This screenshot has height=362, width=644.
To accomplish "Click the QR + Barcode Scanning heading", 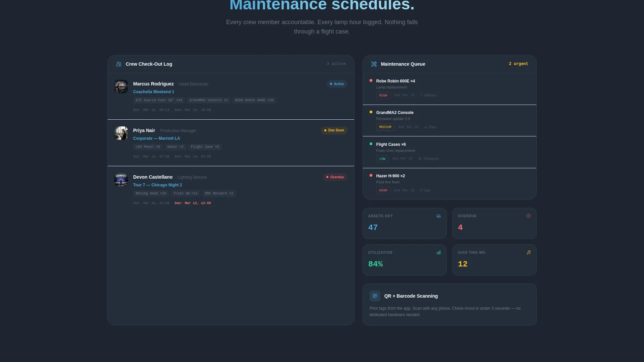I will click(x=411, y=296).
